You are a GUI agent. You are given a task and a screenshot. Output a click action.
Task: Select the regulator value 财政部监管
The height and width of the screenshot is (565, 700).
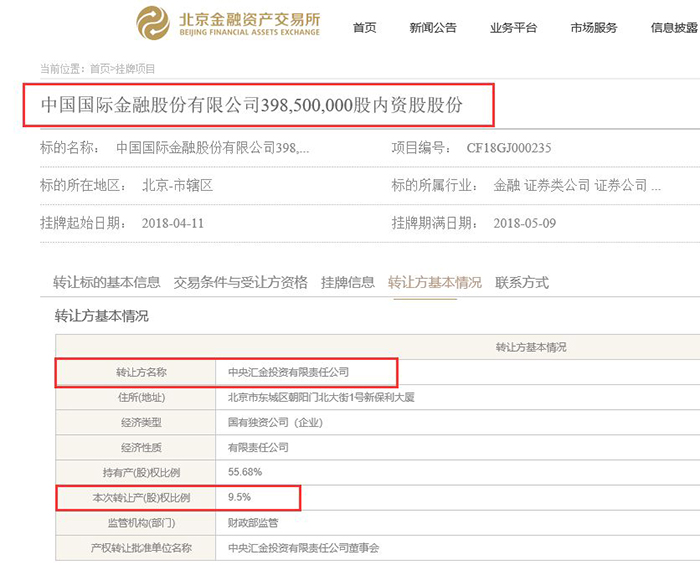click(253, 523)
